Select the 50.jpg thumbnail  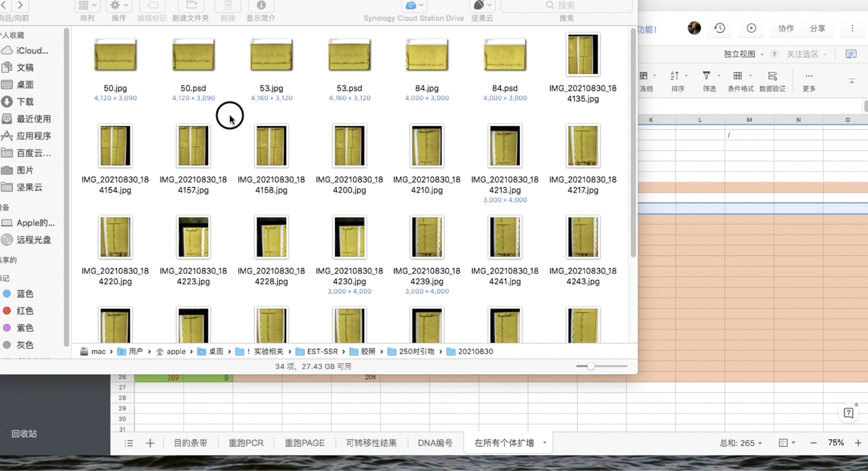115,55
